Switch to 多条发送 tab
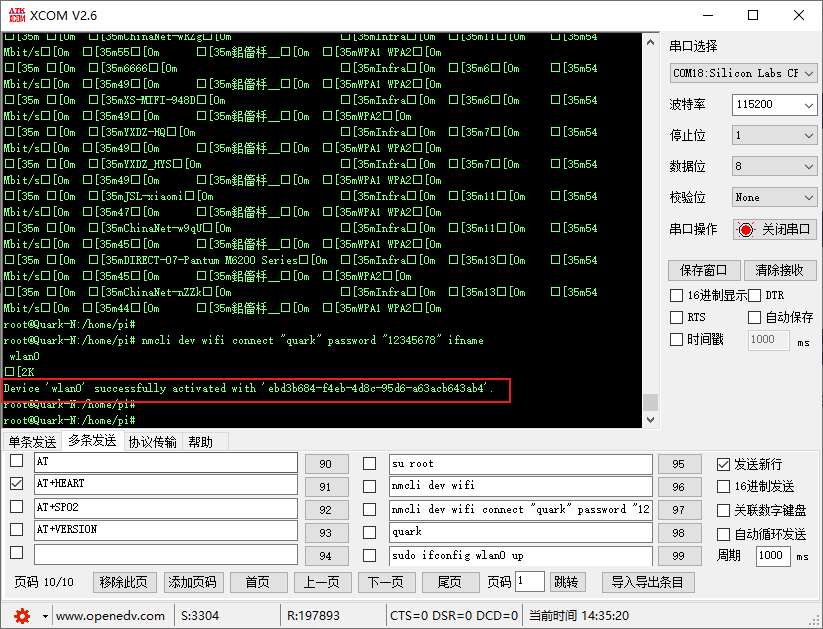 coord(92,441)
